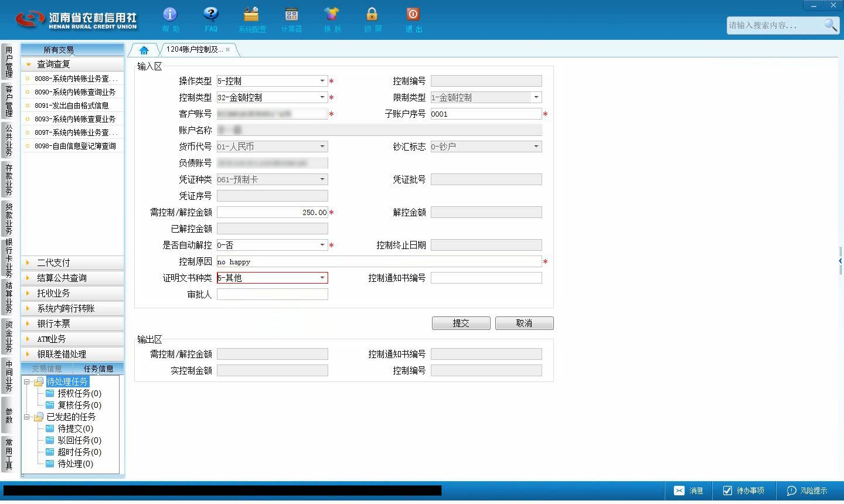Screen dimensions: 844x504
Task: Expand the 托收业务 section
Action: coord(72,293)
